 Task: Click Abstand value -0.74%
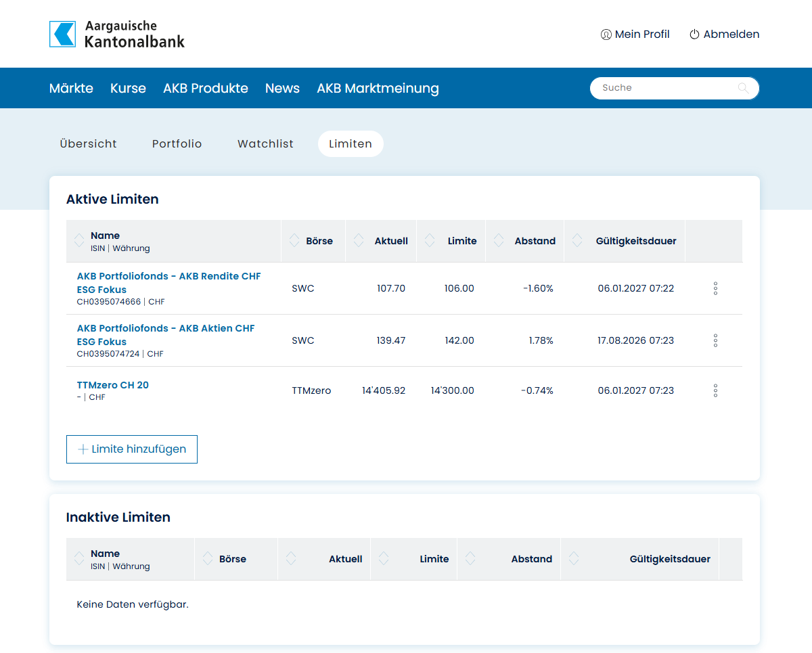tap(537, 390)
